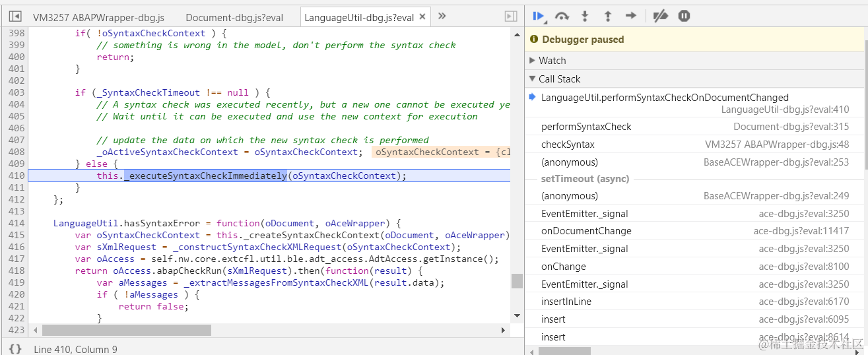Screen dimensions: 868x355
Task: Step into next function call
Action: pos(585,16)
